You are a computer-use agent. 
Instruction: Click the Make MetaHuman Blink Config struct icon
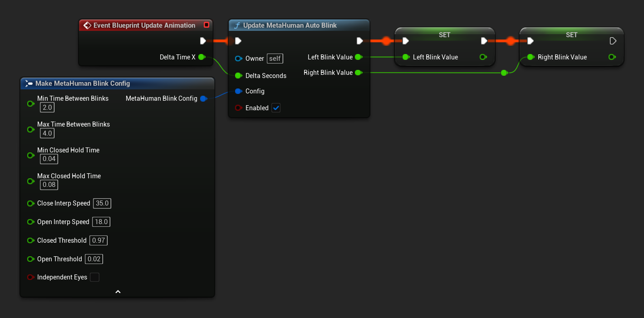pos(29,83)
